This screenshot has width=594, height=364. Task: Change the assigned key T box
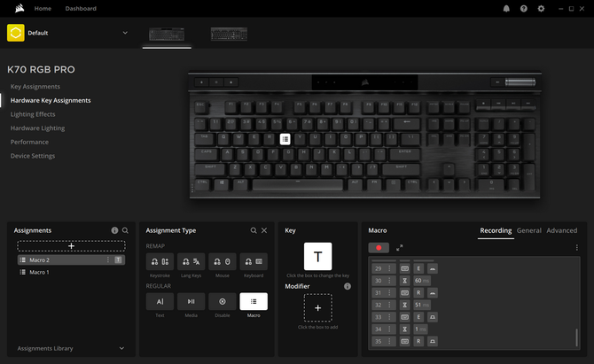click(318, 257)
